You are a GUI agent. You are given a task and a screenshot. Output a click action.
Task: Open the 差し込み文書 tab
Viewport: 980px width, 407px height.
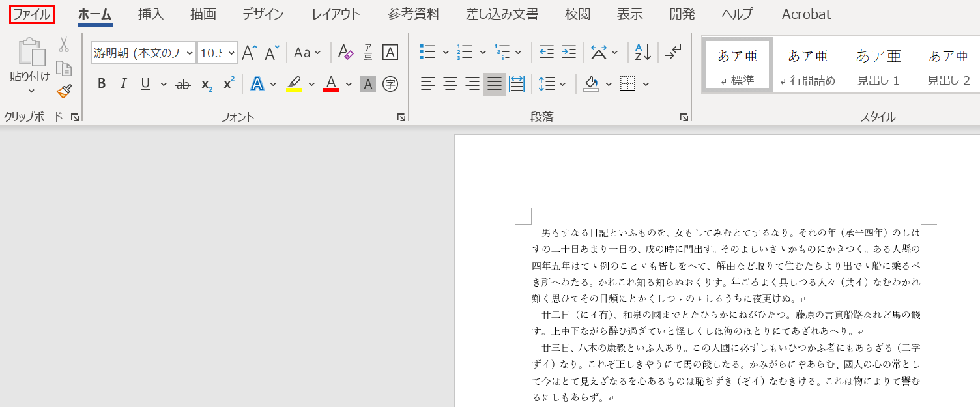click(502, 14)
